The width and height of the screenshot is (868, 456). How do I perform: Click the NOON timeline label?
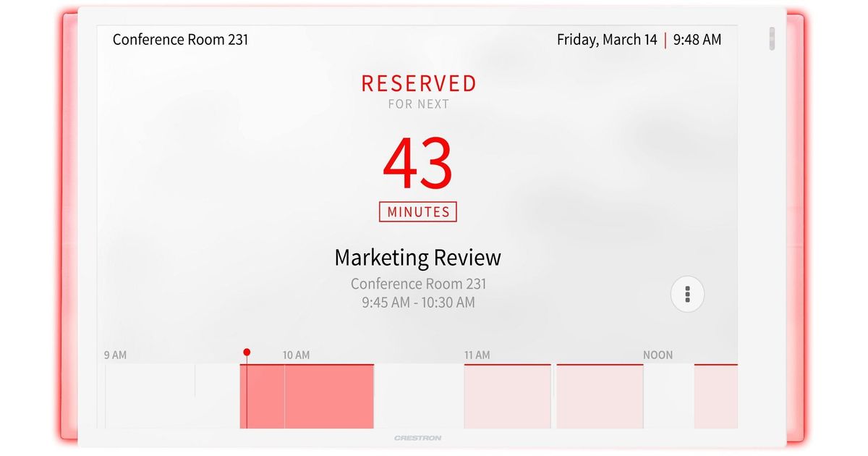(658, 355)
